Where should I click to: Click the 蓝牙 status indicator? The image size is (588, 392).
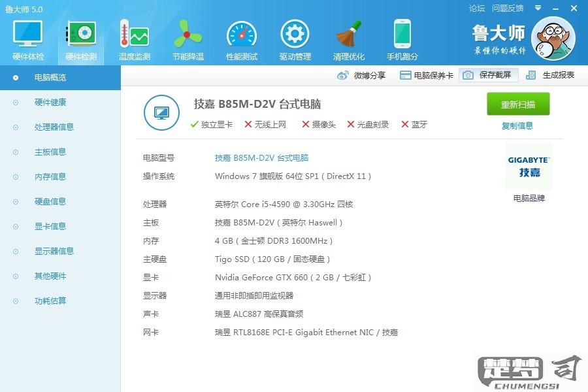pyautogui.click(x=414, y=125)
